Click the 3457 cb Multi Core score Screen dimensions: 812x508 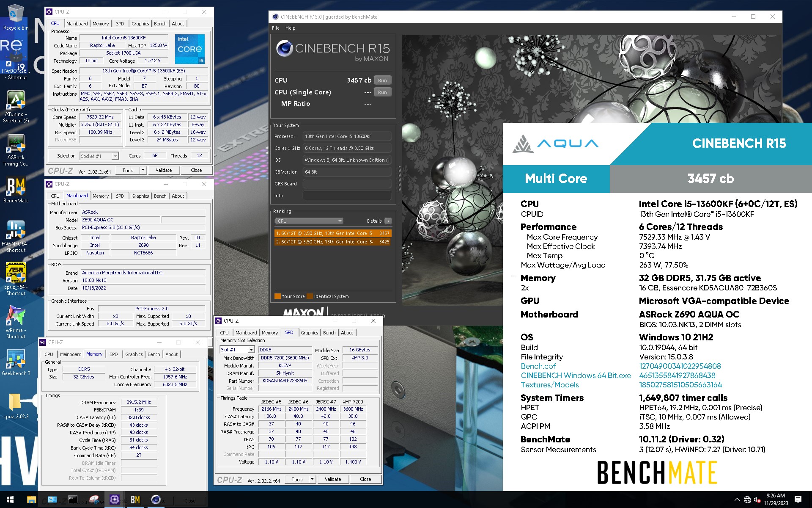pos(710,179)
